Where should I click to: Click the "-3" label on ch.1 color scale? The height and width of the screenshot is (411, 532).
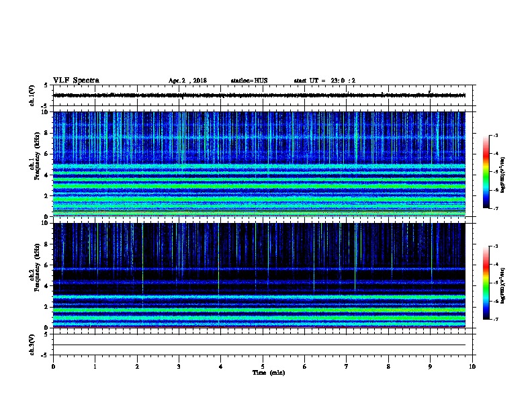click(495, 135)
